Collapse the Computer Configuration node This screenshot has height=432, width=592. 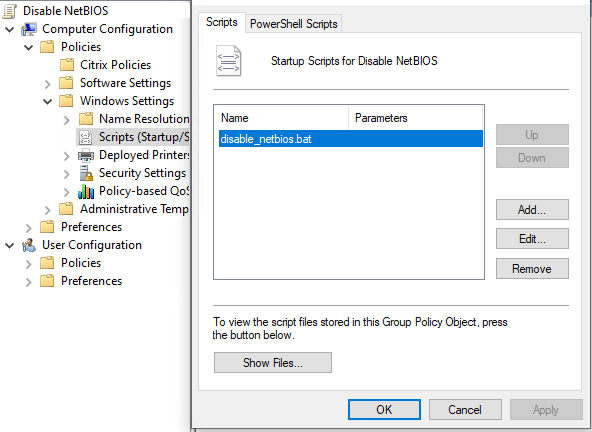(10, 29)
